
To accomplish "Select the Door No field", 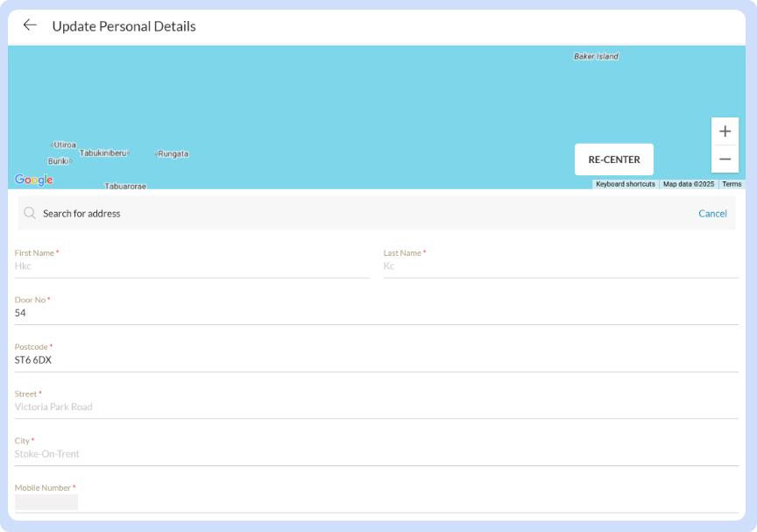I will pos(377,313).
